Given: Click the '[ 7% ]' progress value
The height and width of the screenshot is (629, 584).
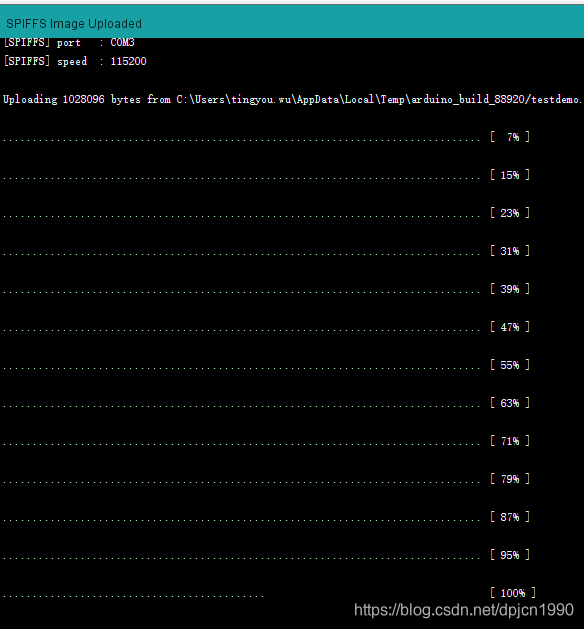Looking at the screenshot, I should point(510,137).
